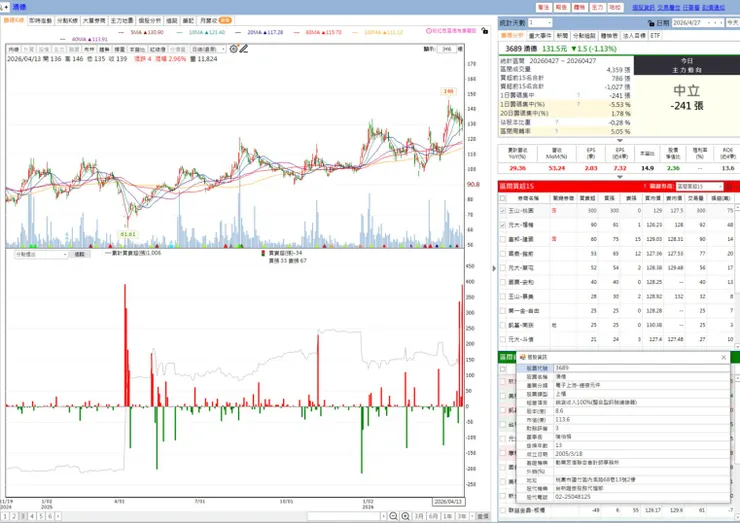Viewport: 740px width, 523px height.
Task: Switch to the 分點K線 tab
Action: coord(67,21)
